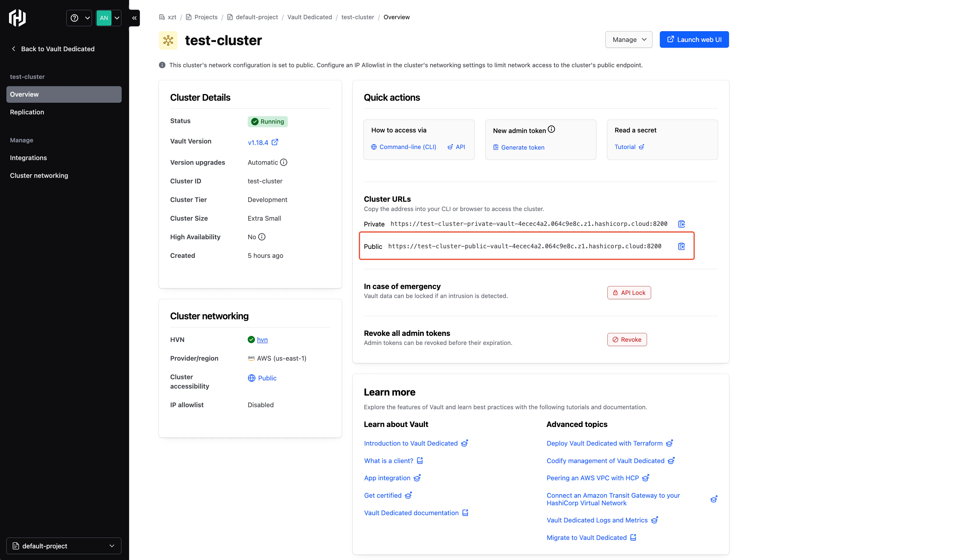Copy the Public cluster URL

681,246
